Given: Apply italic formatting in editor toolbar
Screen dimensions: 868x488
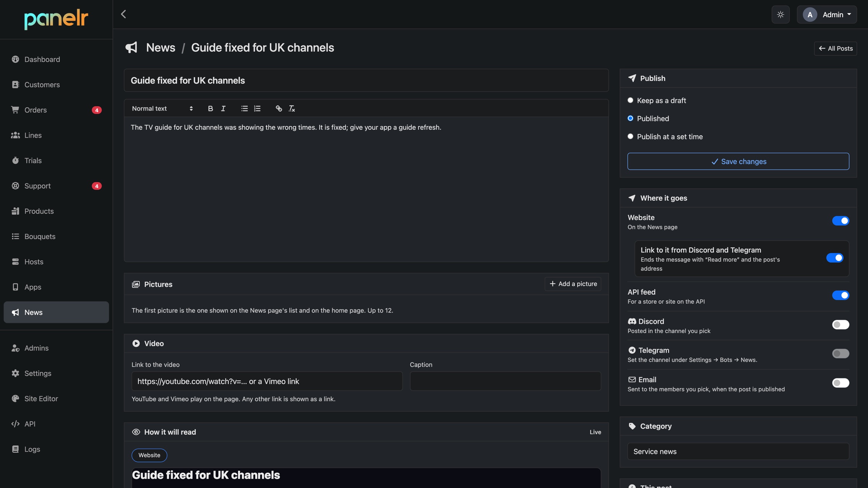Looking at the screenshot, I should coord(223,108).
